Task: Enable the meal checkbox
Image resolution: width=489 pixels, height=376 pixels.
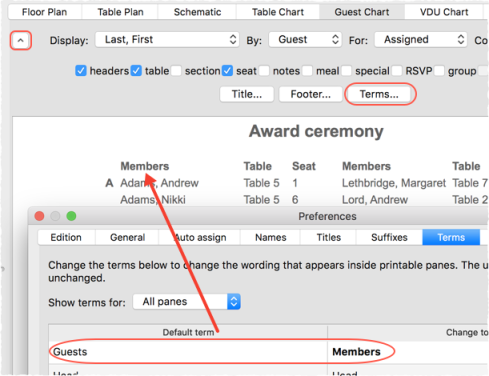Action: (x=307, y=71)
